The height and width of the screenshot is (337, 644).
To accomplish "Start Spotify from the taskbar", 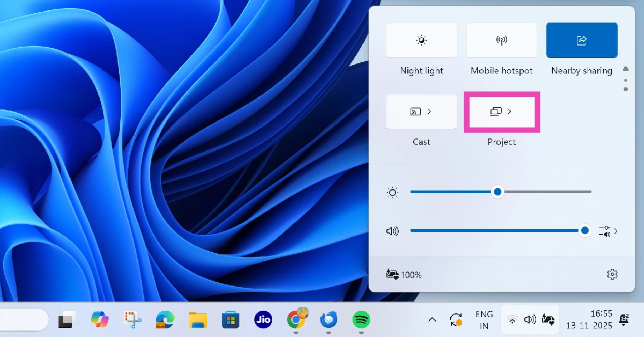I will (361, 319).
